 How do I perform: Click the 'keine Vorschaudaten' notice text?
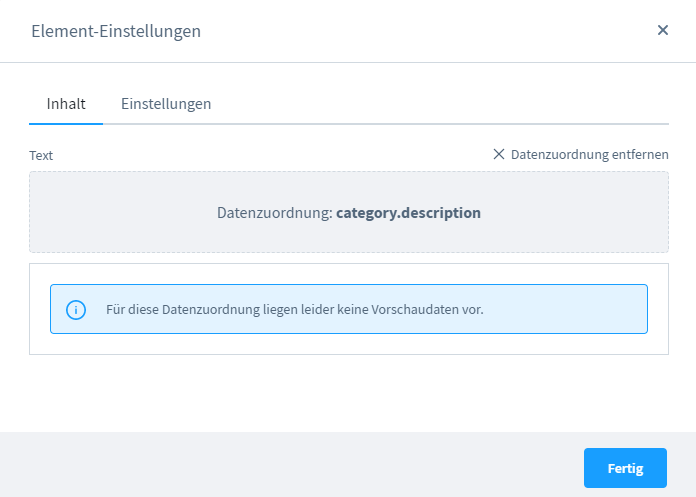pos(295,309)
